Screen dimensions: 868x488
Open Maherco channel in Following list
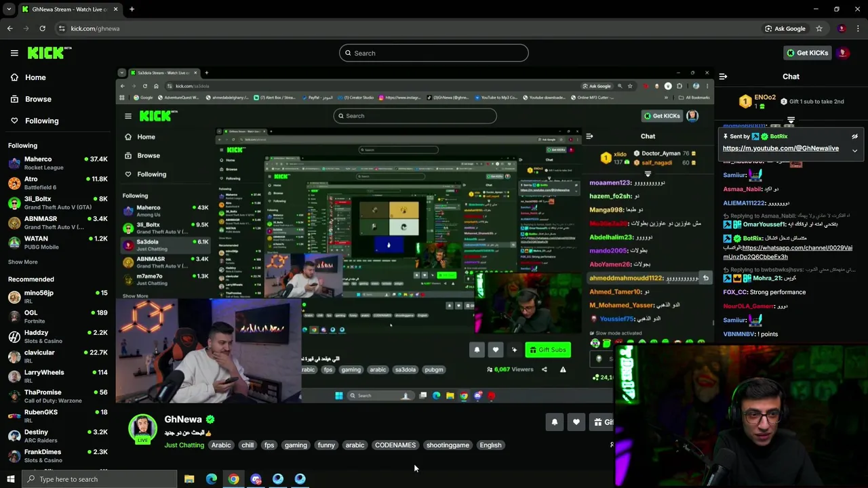pos(58,163)
